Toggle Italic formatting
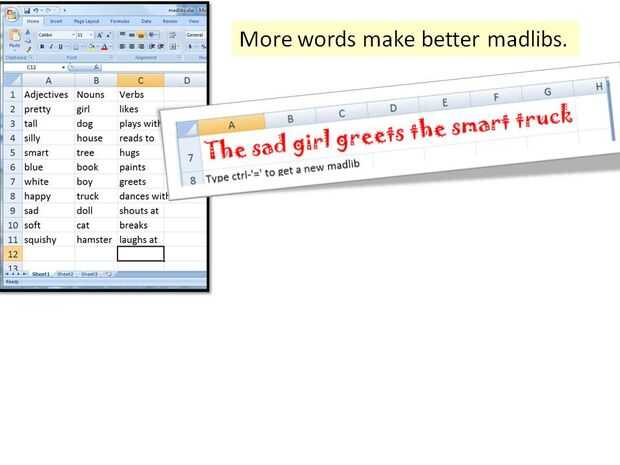Viewport: 620px width, 465px height. pyautogui.click(x=51, y=47)
